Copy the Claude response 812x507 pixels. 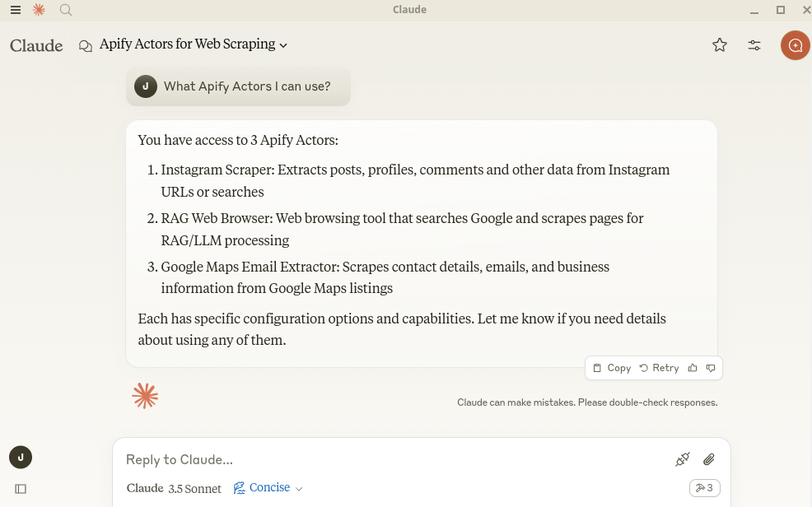pyautogui.click(x=612, y=368)
